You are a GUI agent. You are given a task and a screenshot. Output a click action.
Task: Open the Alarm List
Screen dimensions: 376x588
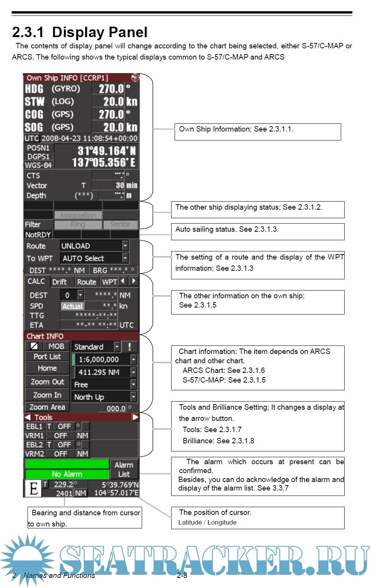click(x=124, y=469)
